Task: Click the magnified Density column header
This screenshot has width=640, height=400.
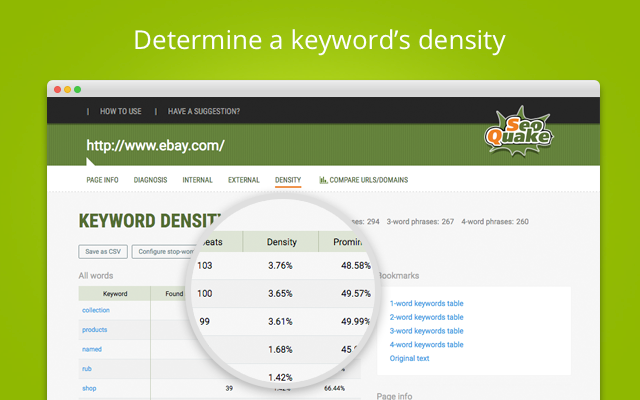Action: 281,242
